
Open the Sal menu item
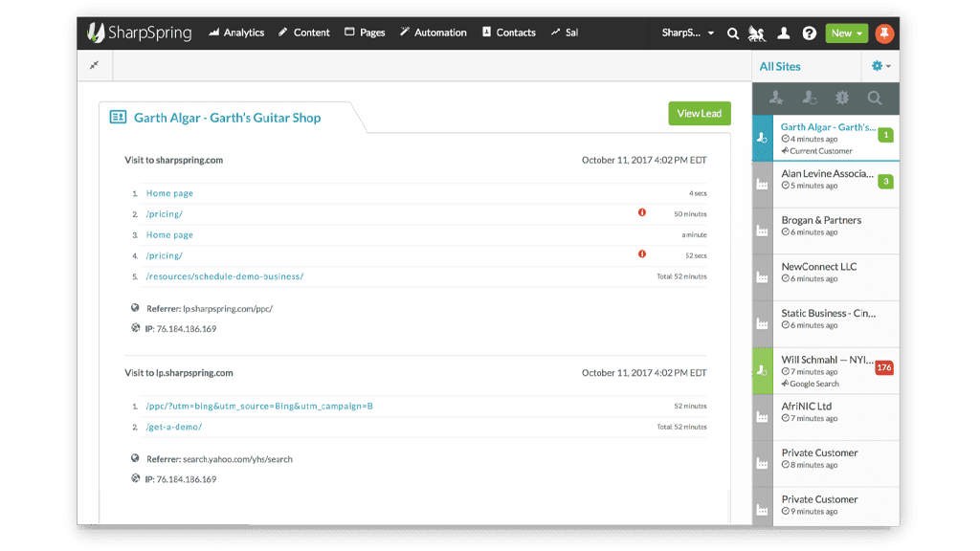tap(565, 33)
